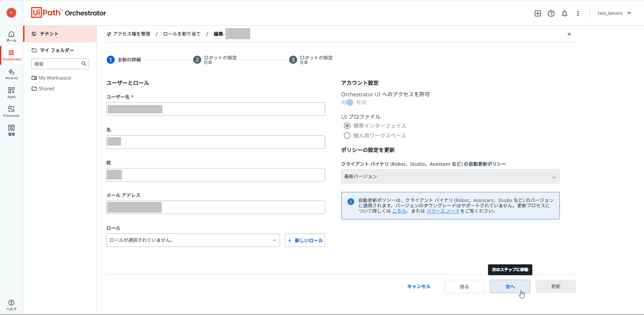Screen dimensions: 644x315
Task: Open the test_tenant dropdown
Action: (x=614, y=13)
